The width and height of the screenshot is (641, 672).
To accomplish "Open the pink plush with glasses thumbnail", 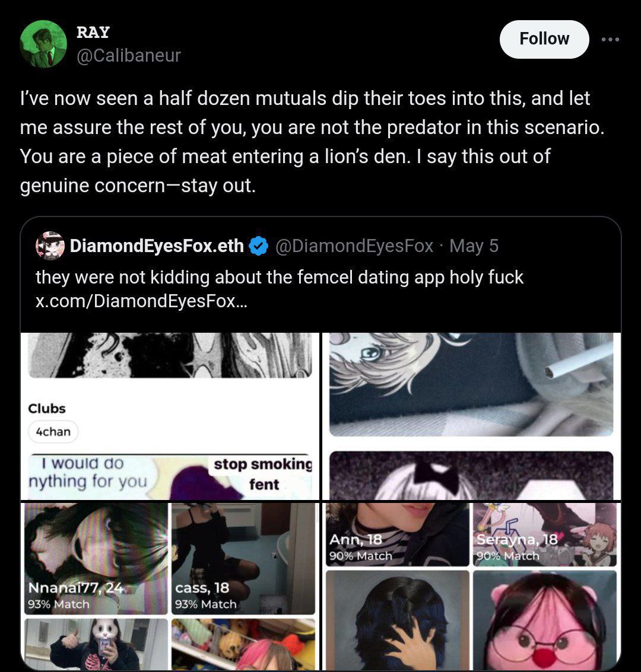I will click(545, 619).
